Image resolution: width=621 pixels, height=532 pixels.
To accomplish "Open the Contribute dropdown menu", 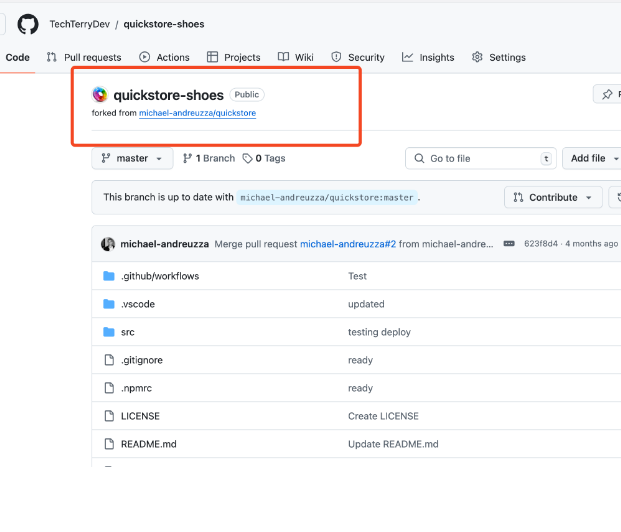I will click(x=553, y=197).
